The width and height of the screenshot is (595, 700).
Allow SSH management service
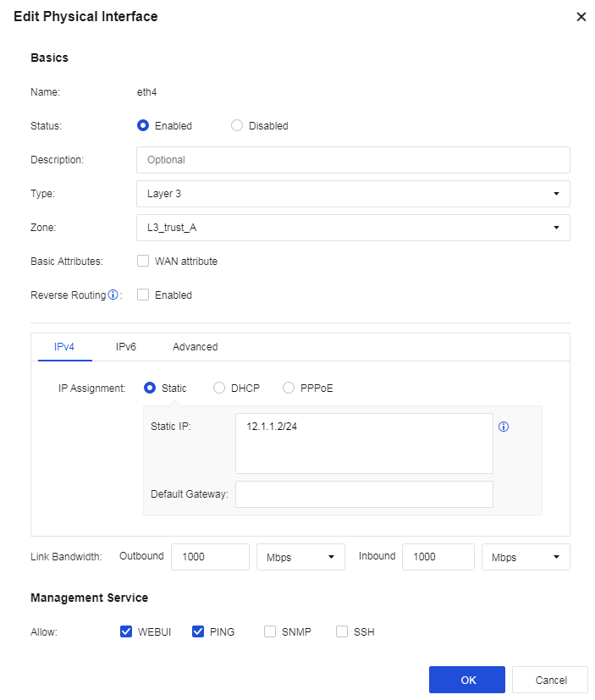coord(342,631)
